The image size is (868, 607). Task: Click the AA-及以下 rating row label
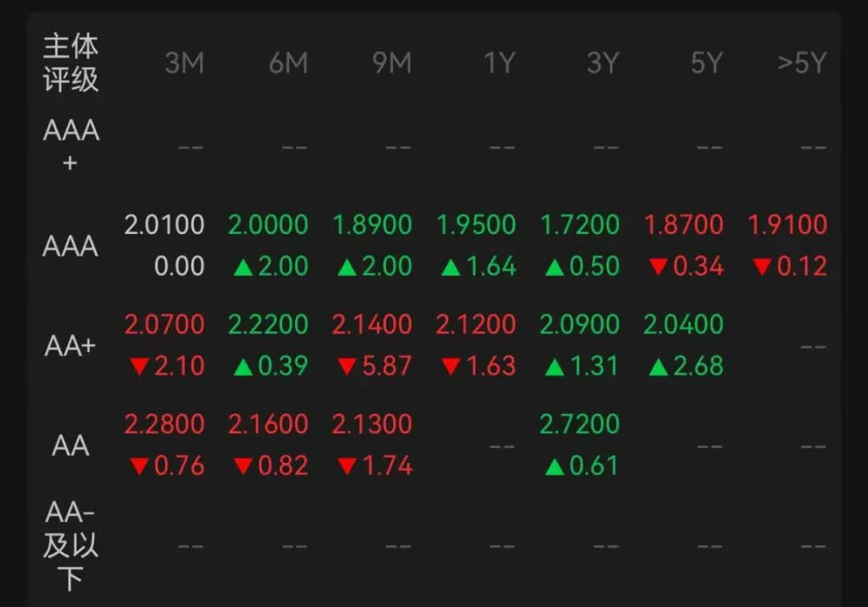tap(71, 546)
